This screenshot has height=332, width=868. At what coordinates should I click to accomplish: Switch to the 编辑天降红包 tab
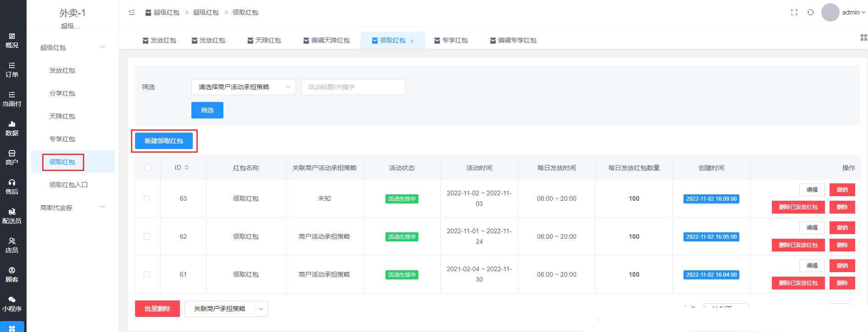(326, 40)
